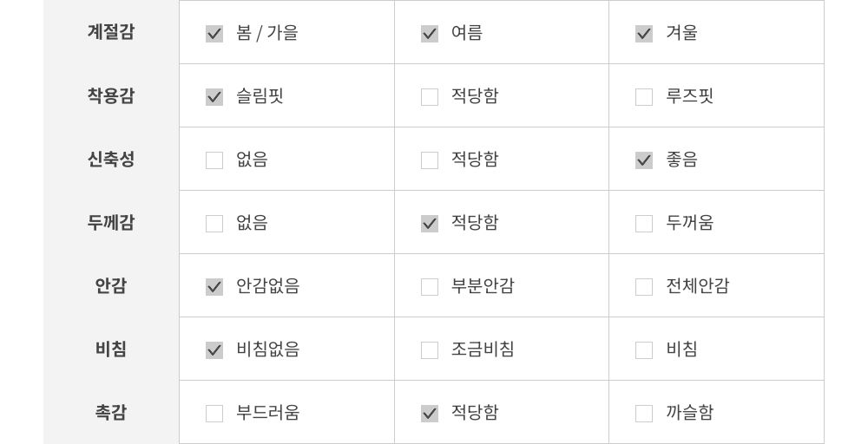Check the 부드러움 texture checkbox
868x444 pixels.
click(214, 414)
